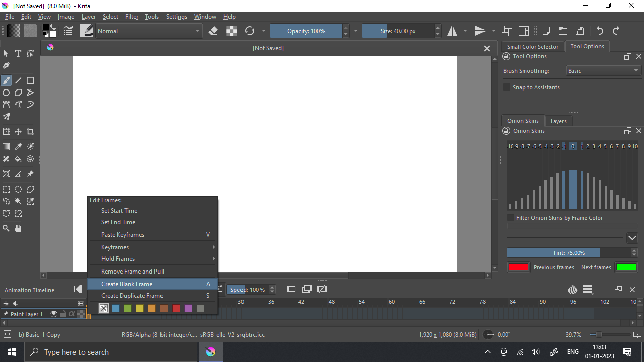Select the Polygon tool
The height and width of the screenshot is (362, 644).
18,93
